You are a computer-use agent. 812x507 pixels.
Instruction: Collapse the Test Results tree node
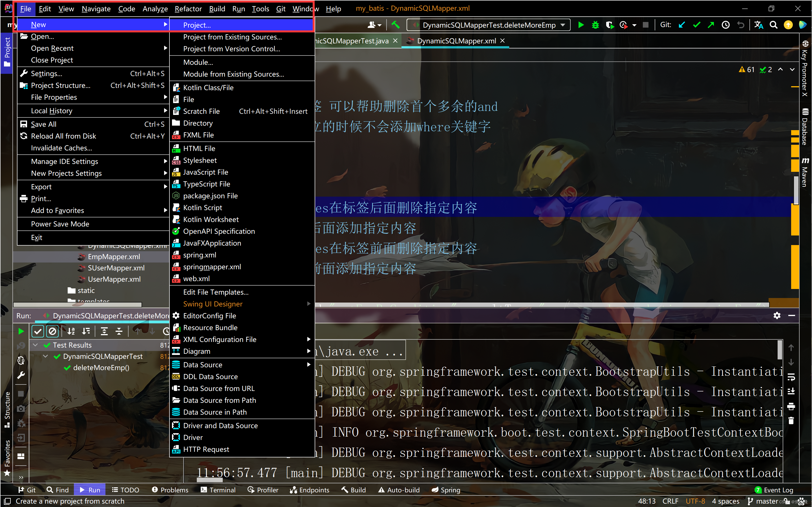point(35,345)
